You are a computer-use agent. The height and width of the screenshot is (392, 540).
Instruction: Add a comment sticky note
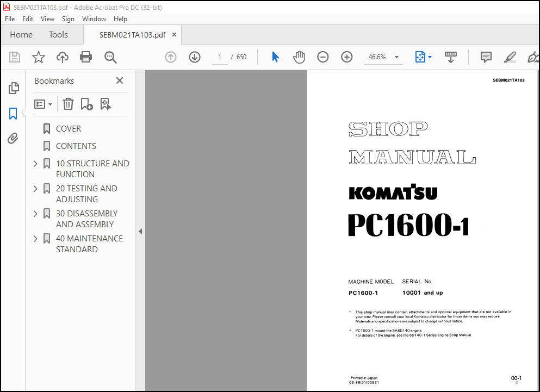coord(486,57)
